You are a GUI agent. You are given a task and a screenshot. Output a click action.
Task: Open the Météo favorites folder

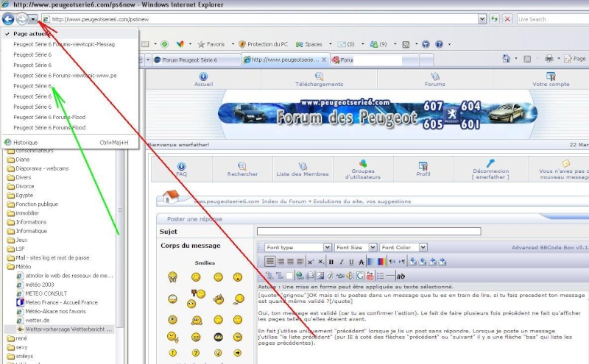(x=20, y=267)
